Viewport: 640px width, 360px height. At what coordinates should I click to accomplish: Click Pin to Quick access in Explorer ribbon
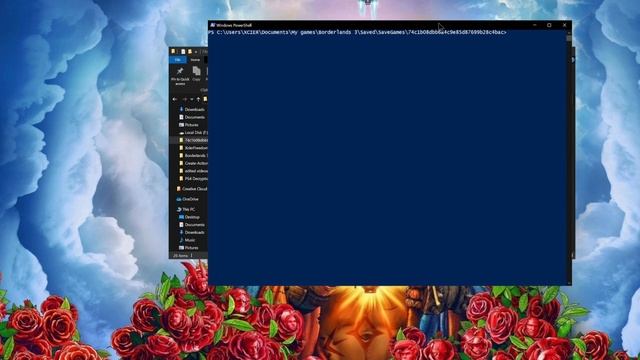180,76
